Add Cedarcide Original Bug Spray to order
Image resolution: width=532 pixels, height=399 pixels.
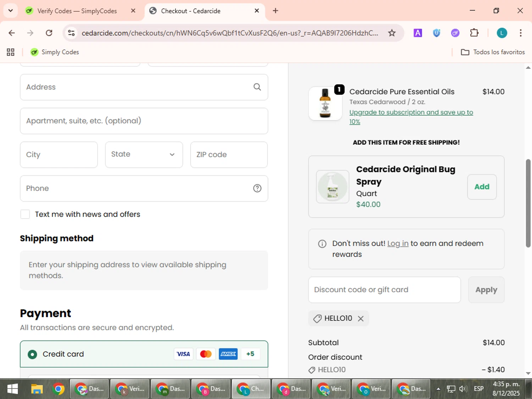[482, 187]
